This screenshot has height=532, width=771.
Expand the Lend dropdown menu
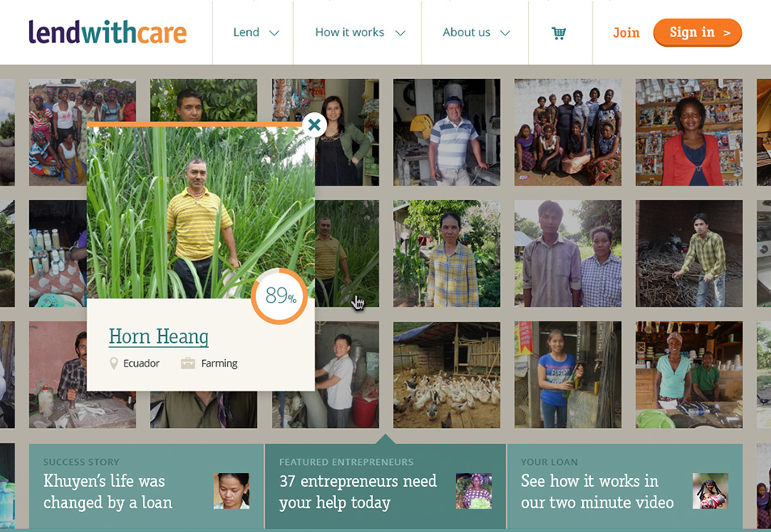[256, 32]
